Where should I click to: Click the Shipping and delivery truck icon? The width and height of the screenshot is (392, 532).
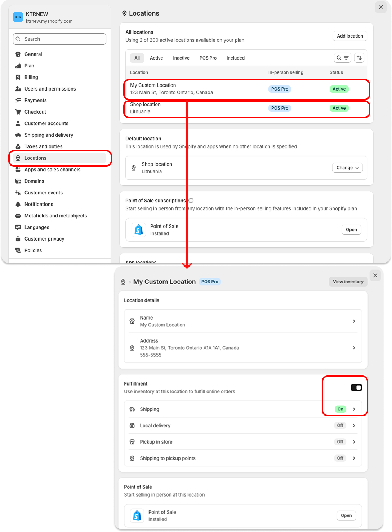point(18,135)
